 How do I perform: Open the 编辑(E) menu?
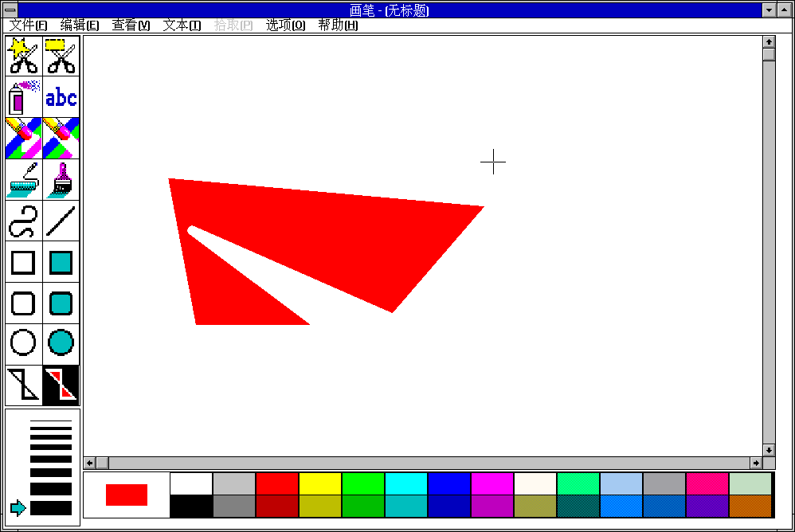click(x=80, y=25)
